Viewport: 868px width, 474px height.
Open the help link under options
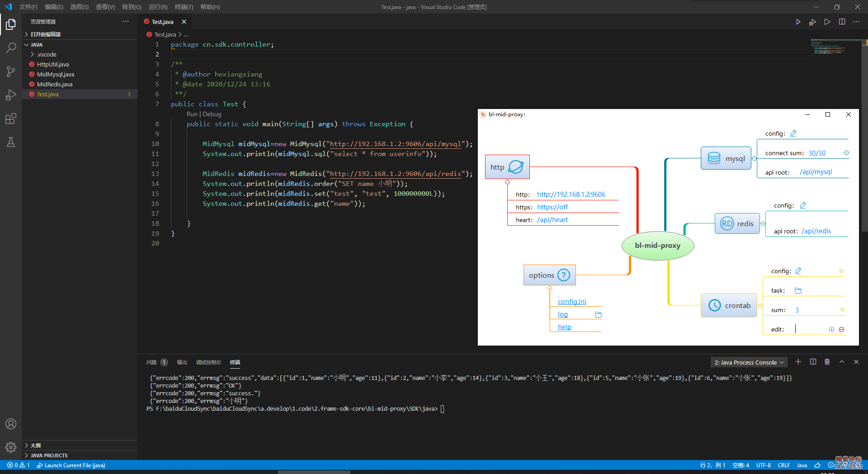(564, 327)
